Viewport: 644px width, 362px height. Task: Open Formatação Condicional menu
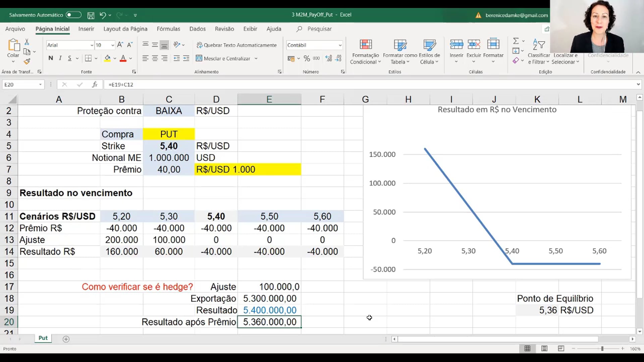coord(365,52)
